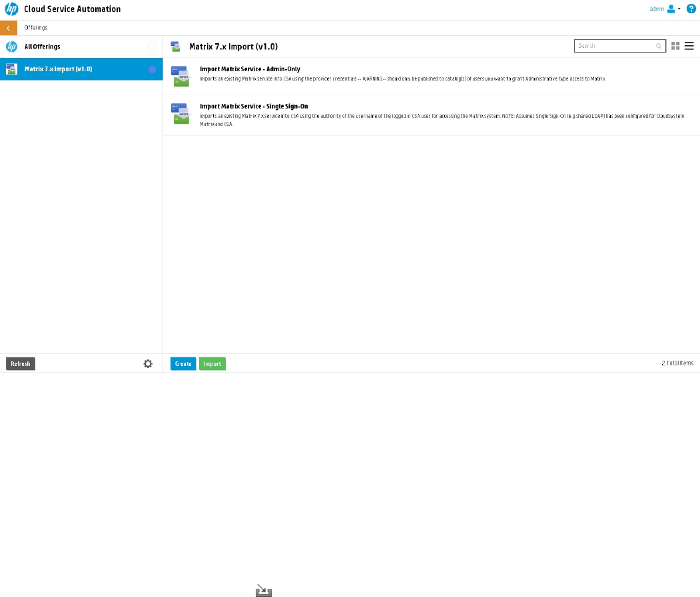Click the HP logo in the header
The image size is (700, 597).
coord(11,9)
